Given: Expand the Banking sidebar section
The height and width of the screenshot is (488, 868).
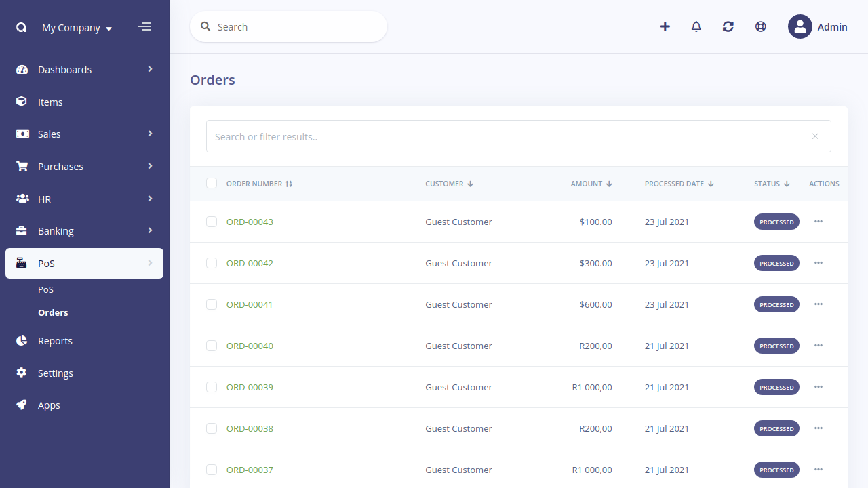Looking at the screenshot, I should tap(84, 231).
